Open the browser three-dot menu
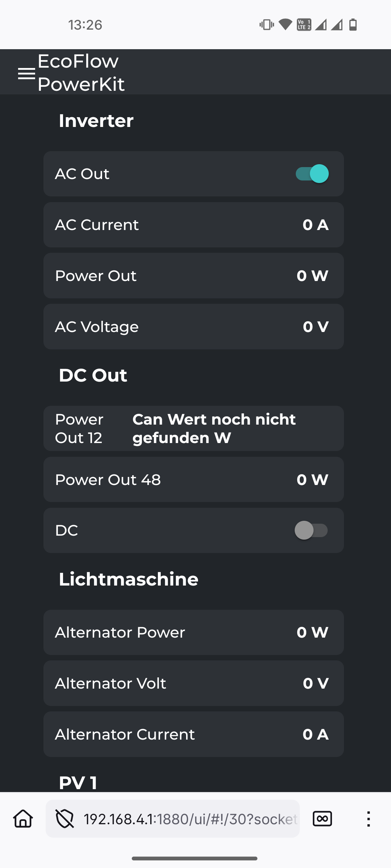This screenshot has height=868, width=391. [368, 818]
